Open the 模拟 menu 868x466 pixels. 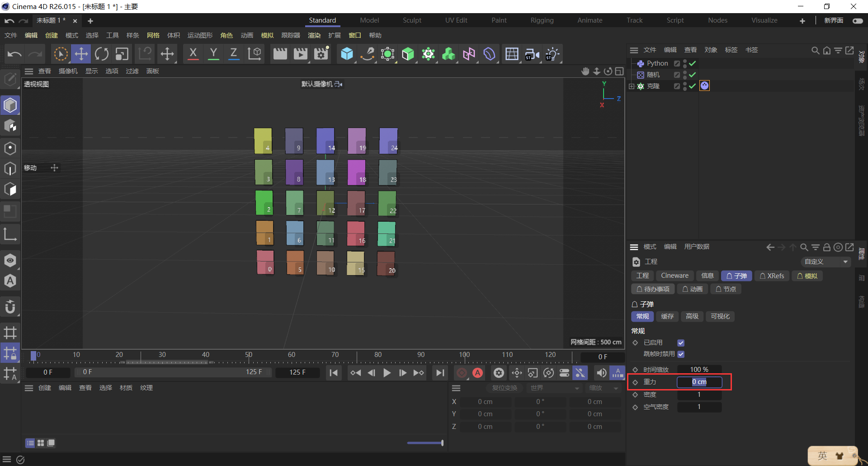click(267, 35)
